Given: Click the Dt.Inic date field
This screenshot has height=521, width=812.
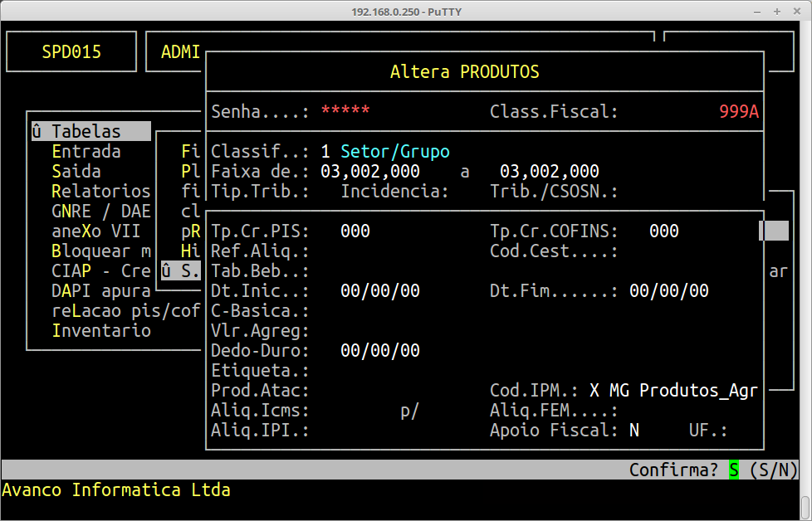Looking at the screenshot, I should click(380, 291).
